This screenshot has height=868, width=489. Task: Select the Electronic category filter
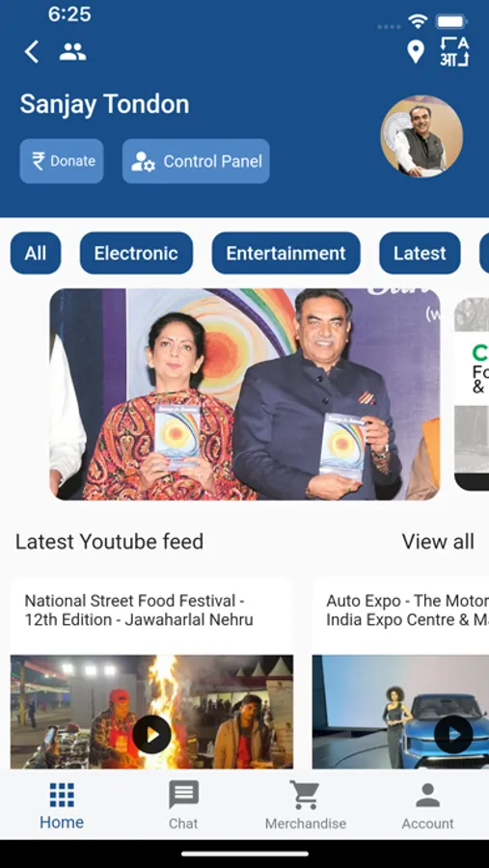coord(136,253)
